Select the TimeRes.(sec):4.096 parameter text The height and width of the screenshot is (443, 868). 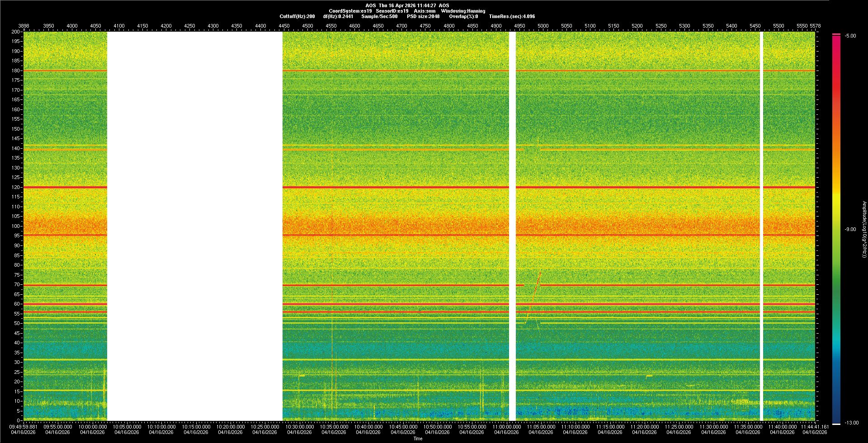[x=512, y=16]
